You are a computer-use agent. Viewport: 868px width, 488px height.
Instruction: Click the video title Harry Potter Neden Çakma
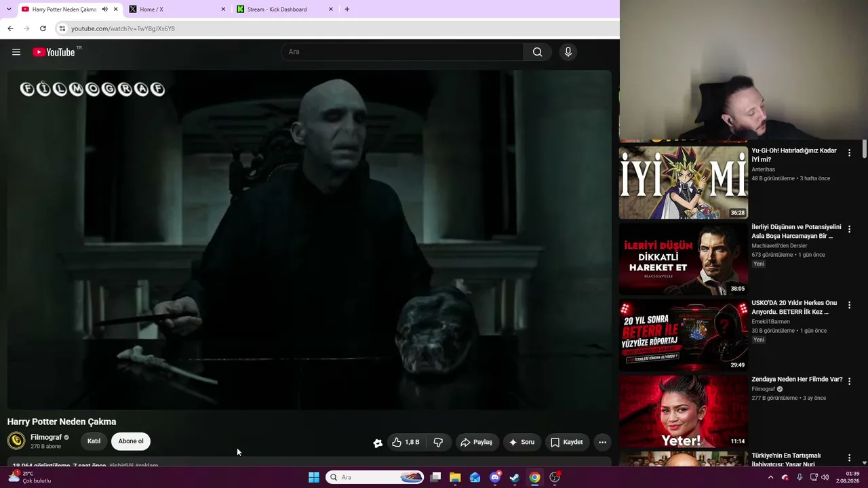[x=62, y=422]
